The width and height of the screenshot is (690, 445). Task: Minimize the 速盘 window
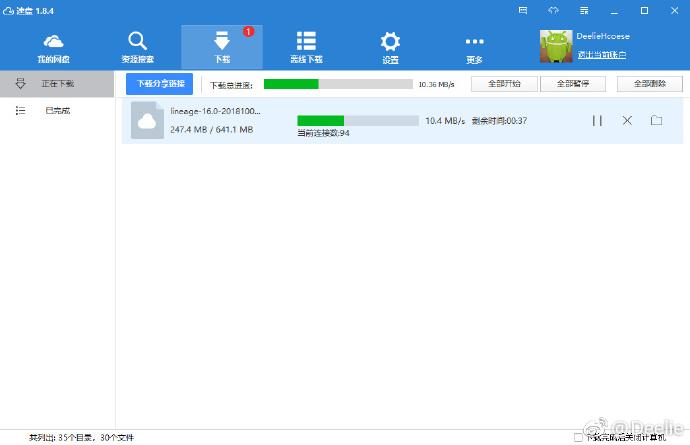point(614,11)
